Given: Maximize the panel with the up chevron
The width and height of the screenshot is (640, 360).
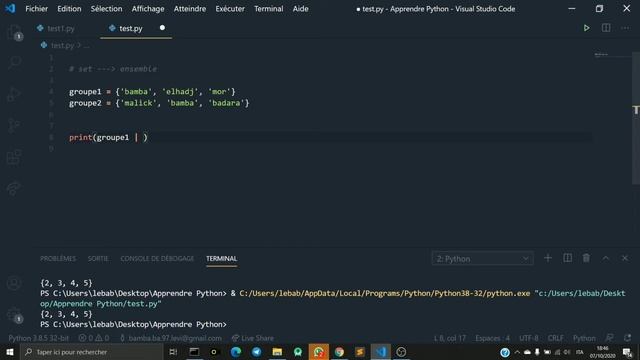Looking at the screenshot, I should pos(606,258).
